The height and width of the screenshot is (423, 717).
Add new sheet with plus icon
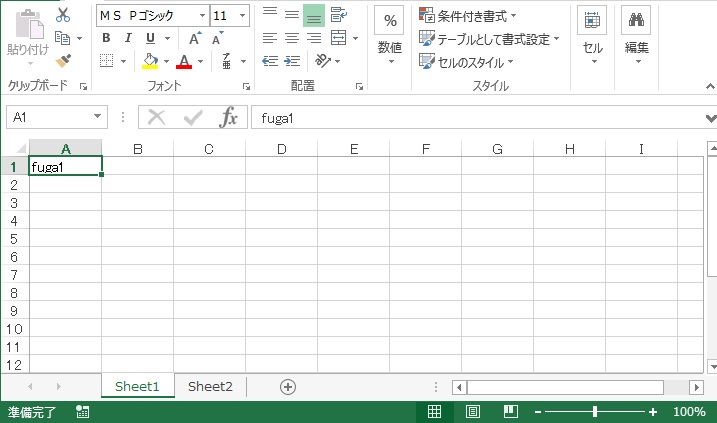[288, 387]
